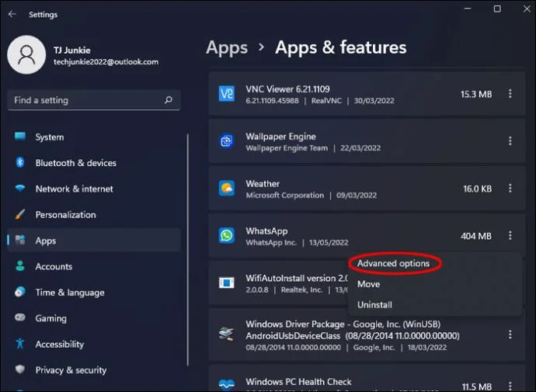Click the Weather app icon
The width and height of the screenshot is (536, 392).
(x=227, y=188)
